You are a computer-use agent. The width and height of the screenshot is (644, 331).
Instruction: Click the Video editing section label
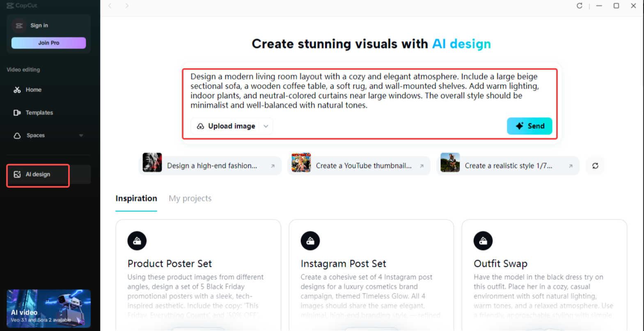click(23, 70)
